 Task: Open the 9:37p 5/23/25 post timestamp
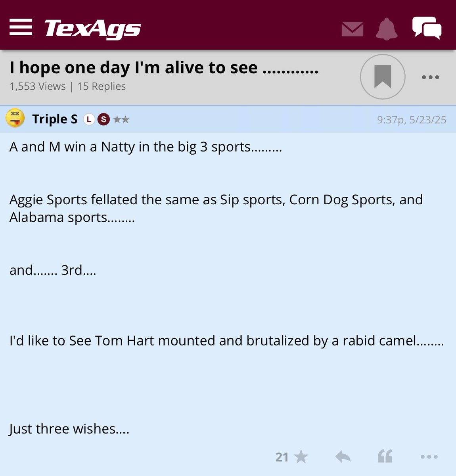pyautogui.click(x=412, y=120)
